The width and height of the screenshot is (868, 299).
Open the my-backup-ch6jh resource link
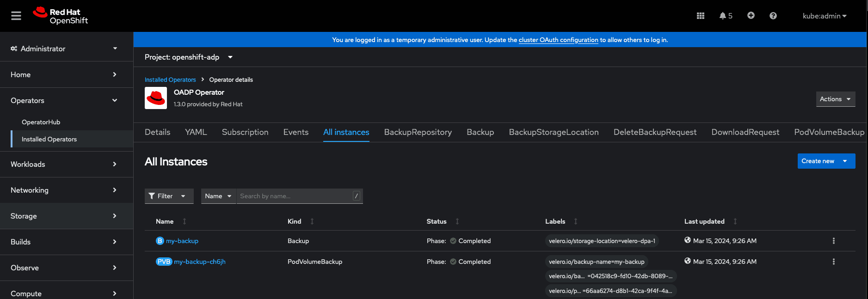[200, 262]
